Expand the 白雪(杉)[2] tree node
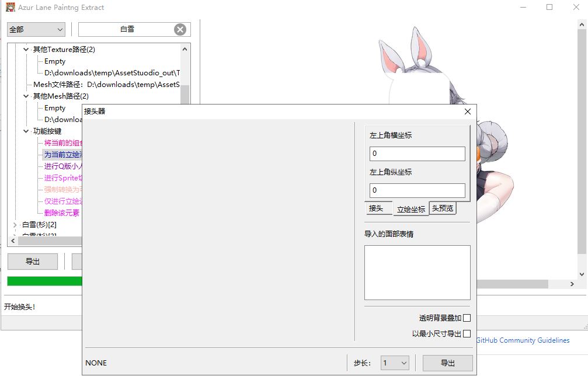The width and height of the screenshot is (588, 376). (x=15, y=224)
